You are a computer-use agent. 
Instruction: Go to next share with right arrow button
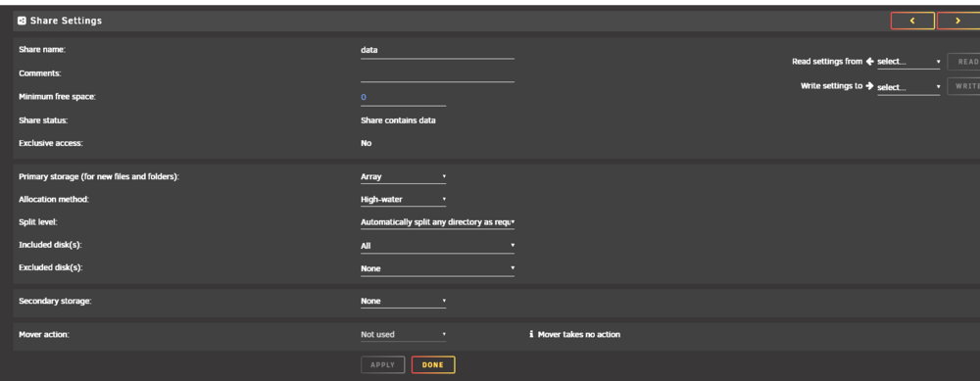[958, 21]
